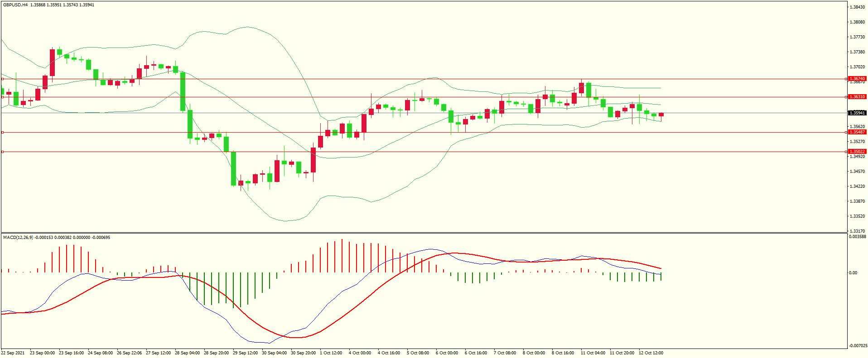The width and height of the screenshot is (868, 358).
Task: Click the 4 Oct 00:00 time label
Action: click(x=360, y=353)
